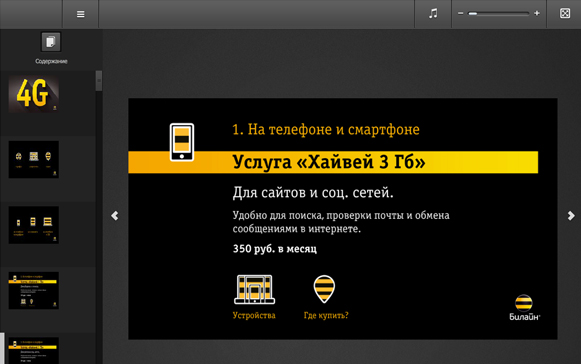Click the Устройства devices icon
Viewport: 581px width, 364px height.
coord(255,289)
